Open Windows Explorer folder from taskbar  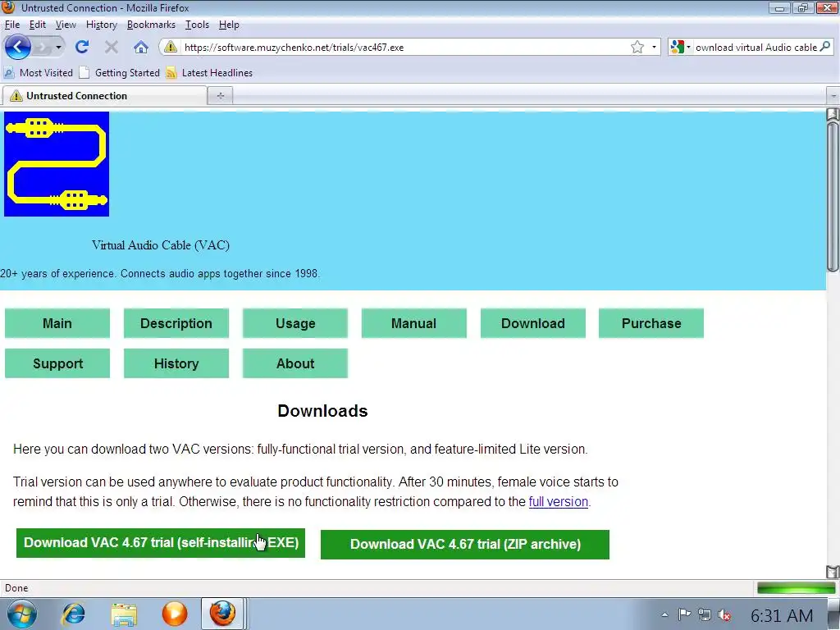(124, 614)
